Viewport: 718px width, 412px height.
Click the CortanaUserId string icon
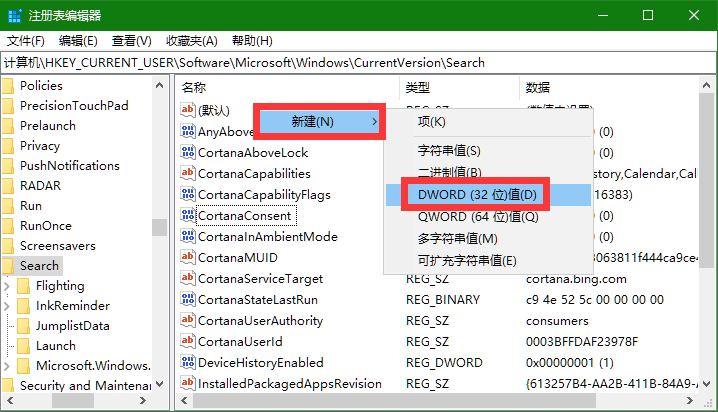pos(187,342)
